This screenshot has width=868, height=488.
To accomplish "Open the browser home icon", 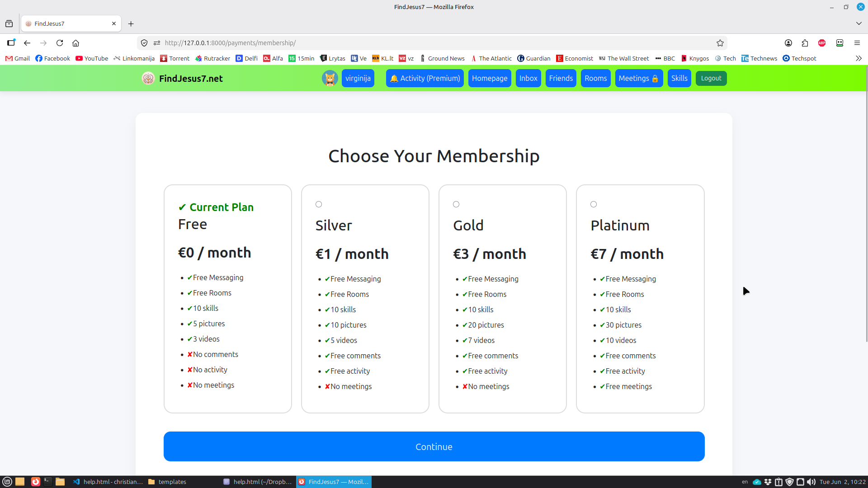I will (76, 43).
